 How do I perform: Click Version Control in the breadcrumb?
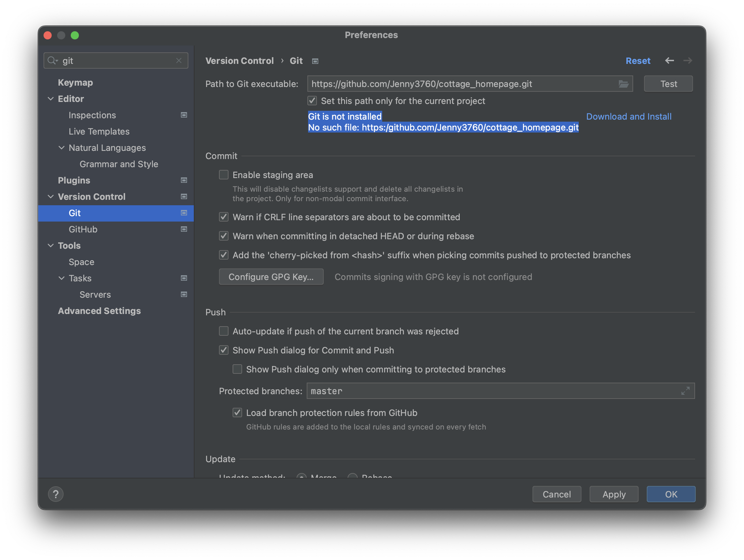pyautogui.click(x=239, y=61)
